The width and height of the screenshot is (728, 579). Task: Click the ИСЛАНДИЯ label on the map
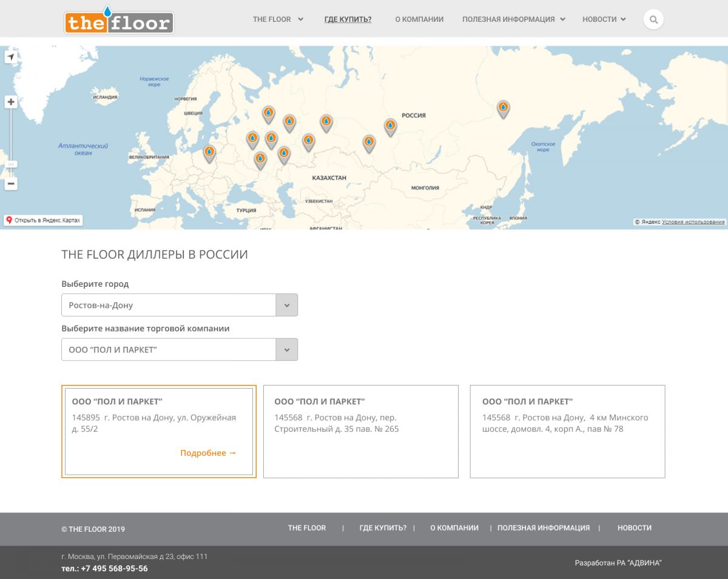point(105,97)
